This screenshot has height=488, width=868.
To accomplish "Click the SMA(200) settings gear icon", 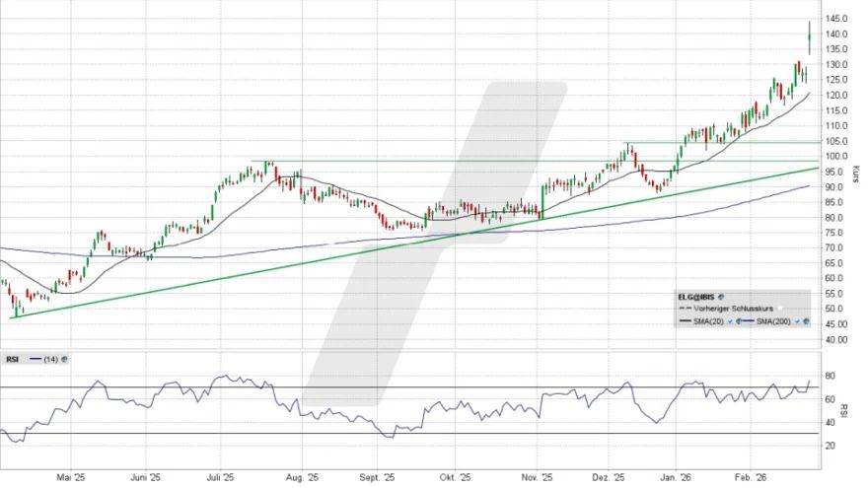I will 807,321.
